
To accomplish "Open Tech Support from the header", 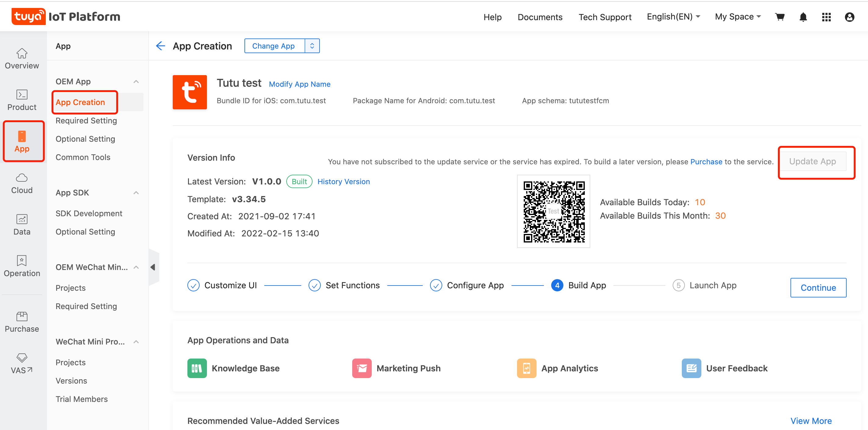I will [605, 17].
